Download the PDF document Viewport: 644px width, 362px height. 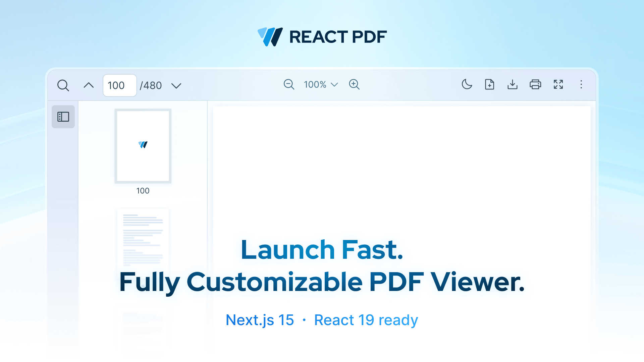coord(512,84)
